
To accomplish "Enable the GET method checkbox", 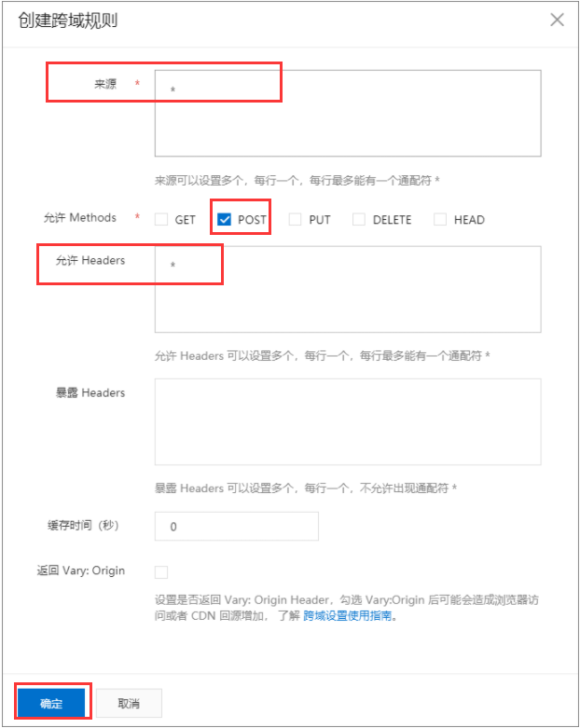I will [161, 219].
